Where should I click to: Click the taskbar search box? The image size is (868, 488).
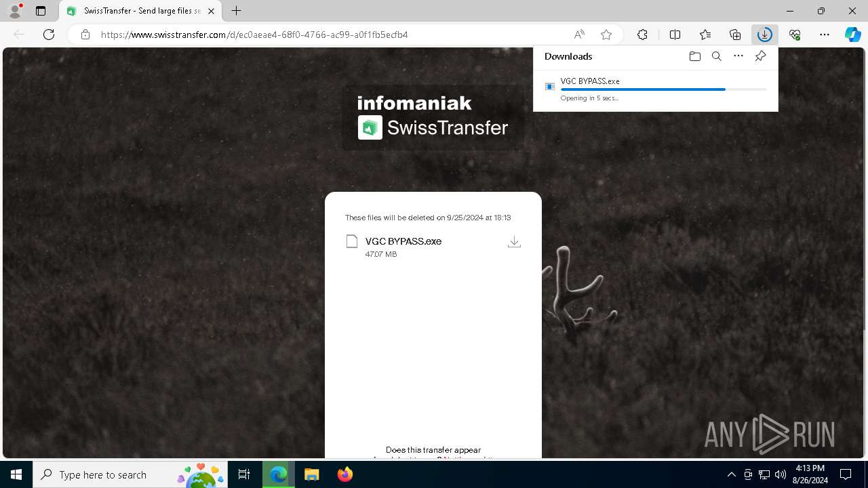tap(132, 474)
